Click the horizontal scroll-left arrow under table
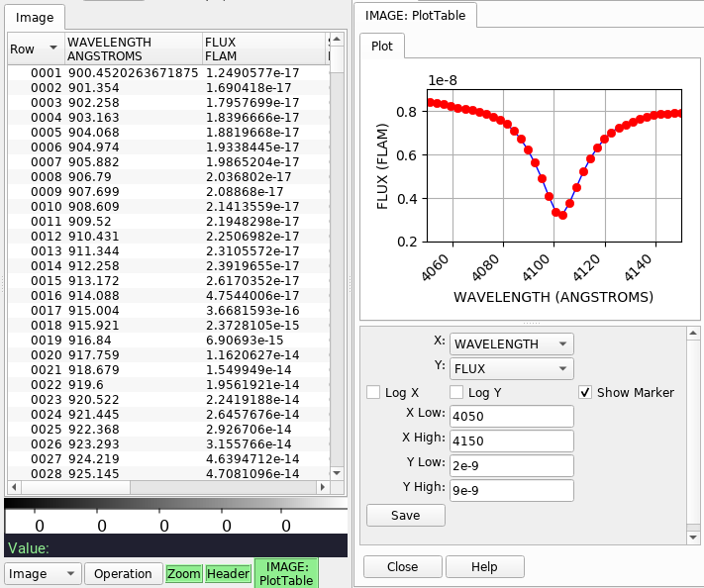 coord(14,487)
